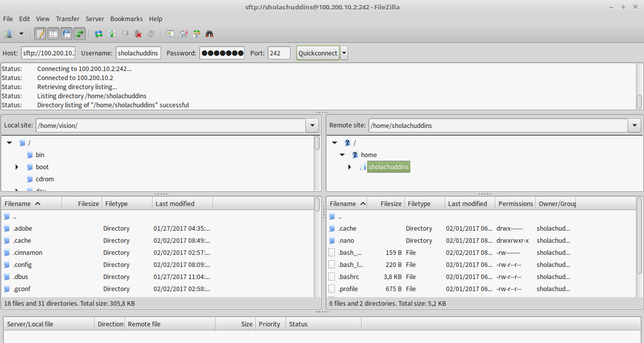This screenshot has width=644, height=343.
Task: Toggle the transfer queue panel
Action: coord(80,34)
